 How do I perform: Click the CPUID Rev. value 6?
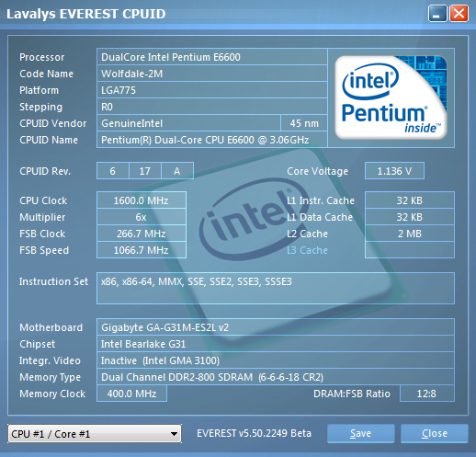click(x=113, y=171)
